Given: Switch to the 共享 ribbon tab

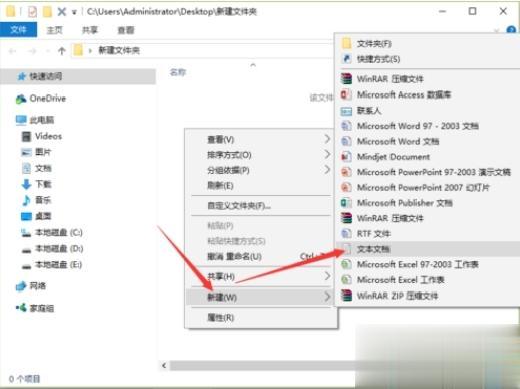Looking at the screenshot, I should tap(90, 30).
